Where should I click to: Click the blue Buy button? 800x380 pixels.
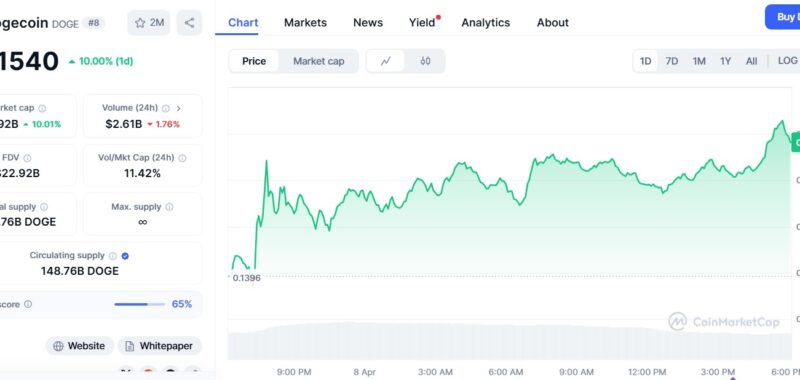click(783, 17)
